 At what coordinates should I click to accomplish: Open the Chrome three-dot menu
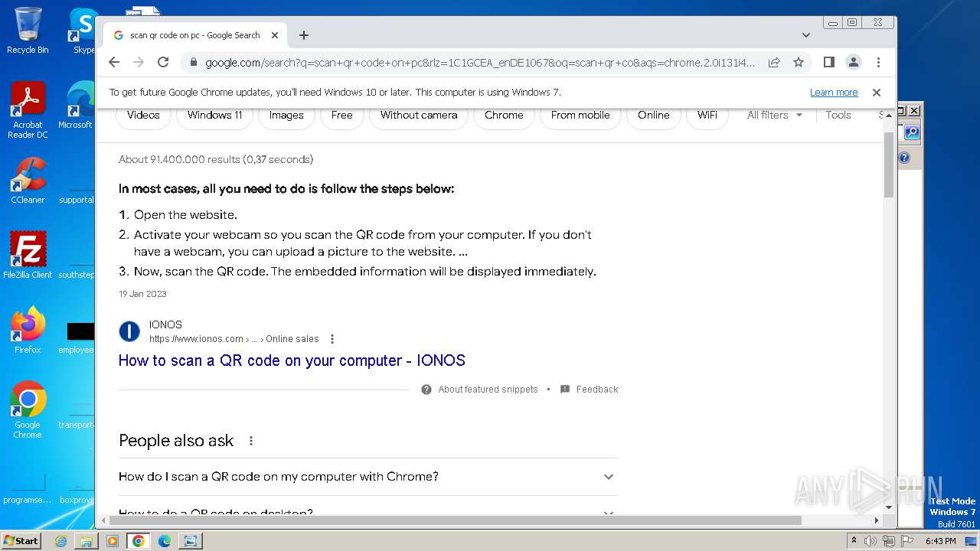(878, 62)
